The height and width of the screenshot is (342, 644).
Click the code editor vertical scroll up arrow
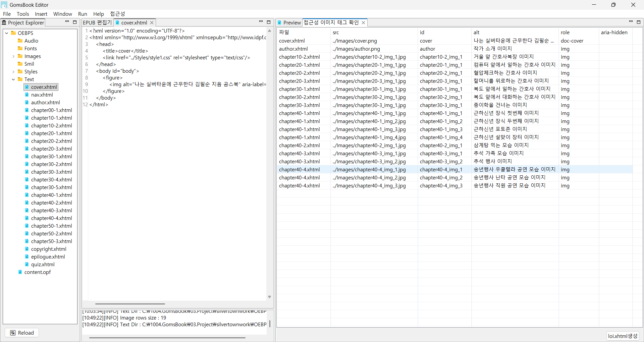pyautogui.click(x=269, y=31)
